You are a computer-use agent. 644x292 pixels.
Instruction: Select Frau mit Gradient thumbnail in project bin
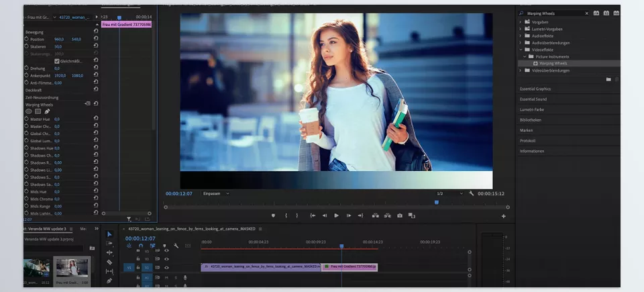(x=72, y=268)
